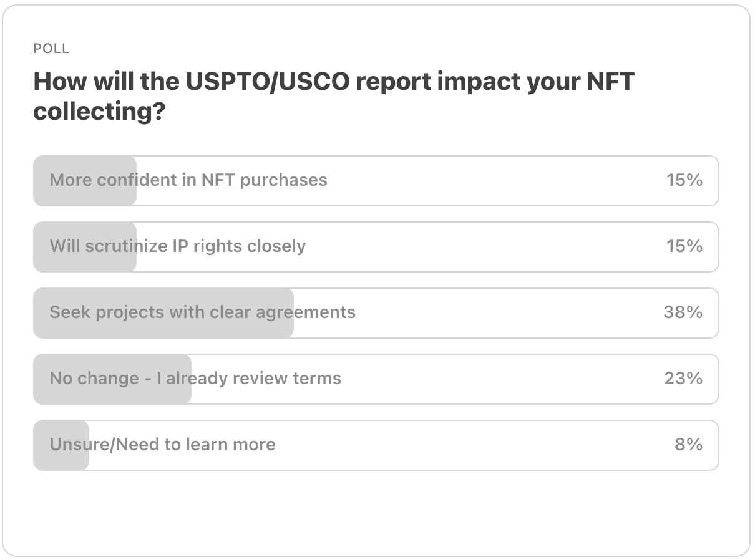This screenshot has height=560, width=755.
Task: Select the 'More confident in NFT purchases' option
Action: [376, 181]
